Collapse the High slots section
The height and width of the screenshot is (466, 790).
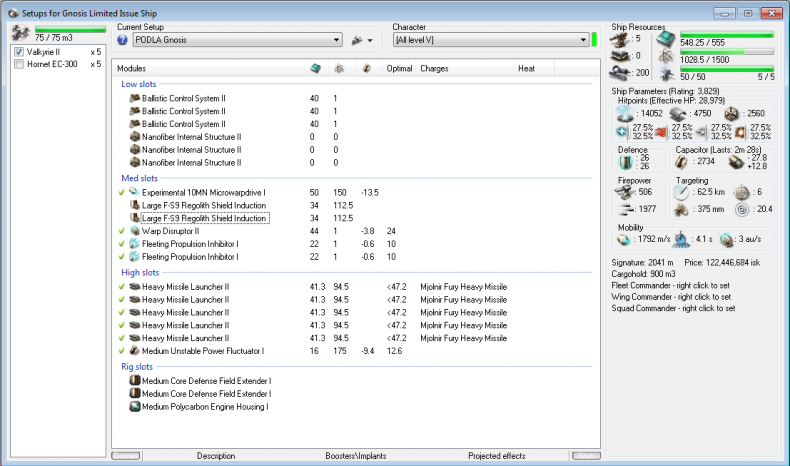pyautogui.click(x=140, y=273)
